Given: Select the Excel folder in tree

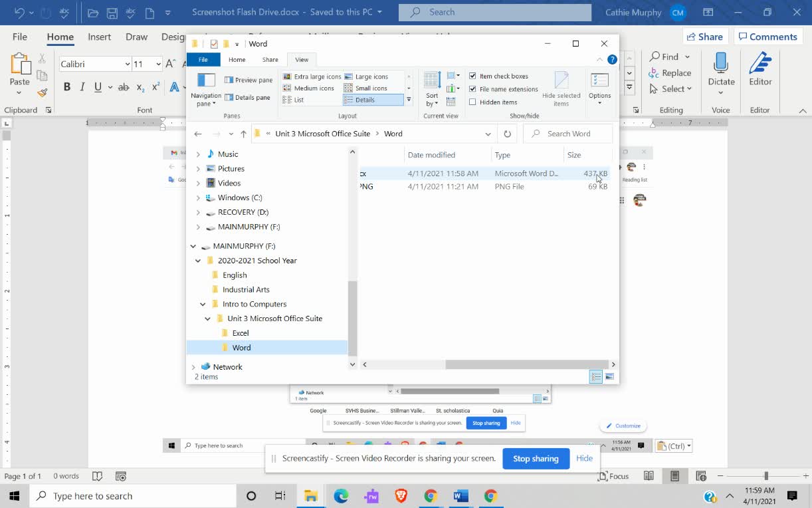Looking at the screenshot, I should 241,333.
